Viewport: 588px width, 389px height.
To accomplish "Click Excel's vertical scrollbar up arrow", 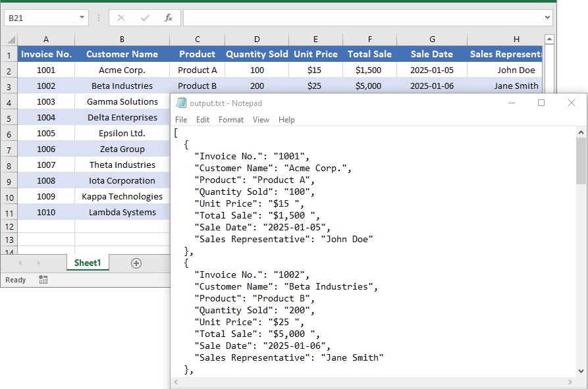I will point(548,39).
